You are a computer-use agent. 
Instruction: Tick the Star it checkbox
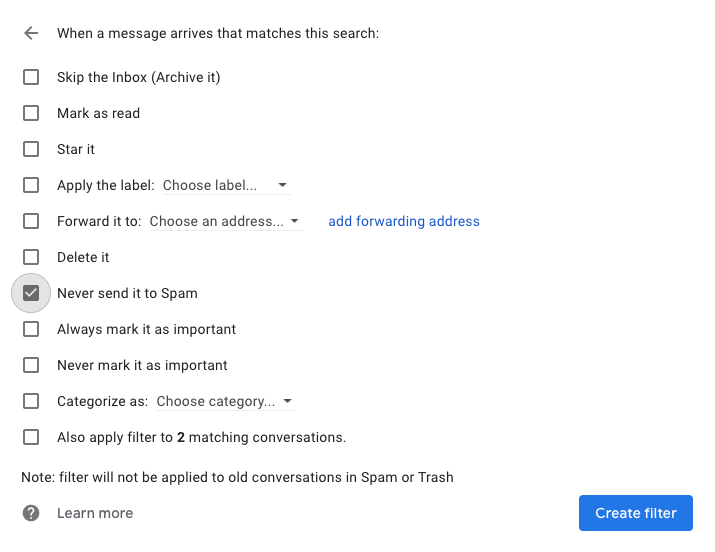point(31,149)
